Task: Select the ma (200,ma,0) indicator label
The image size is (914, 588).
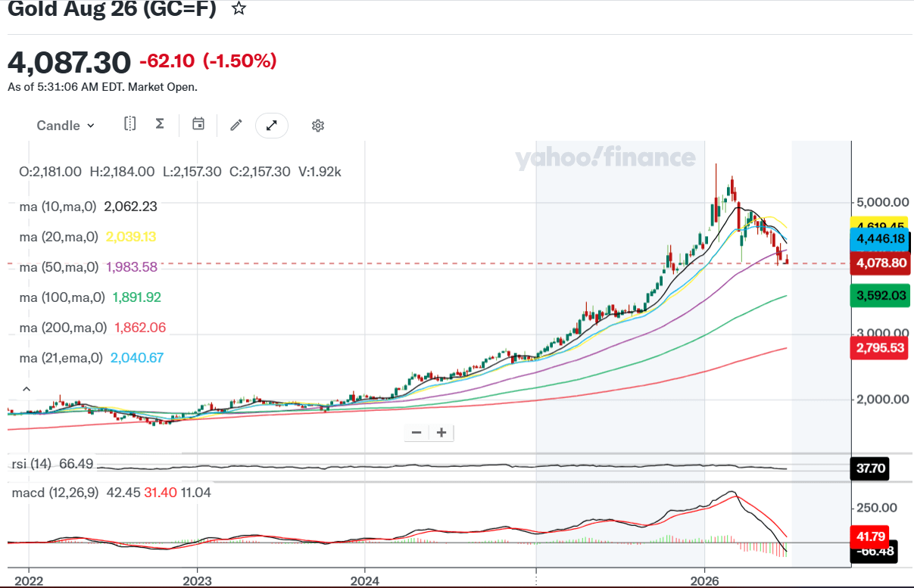Action: pos(63,328)
